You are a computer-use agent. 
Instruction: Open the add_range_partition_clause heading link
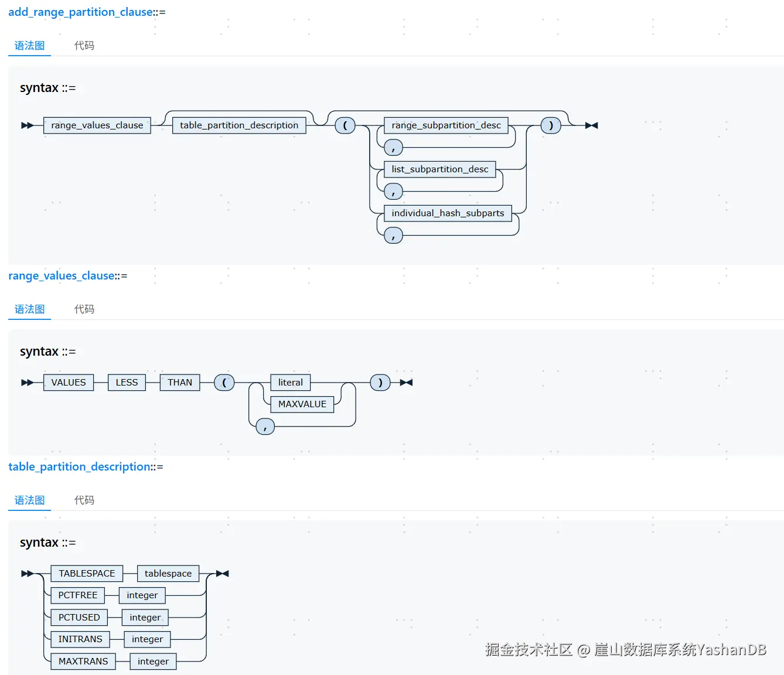click(80, 12)
